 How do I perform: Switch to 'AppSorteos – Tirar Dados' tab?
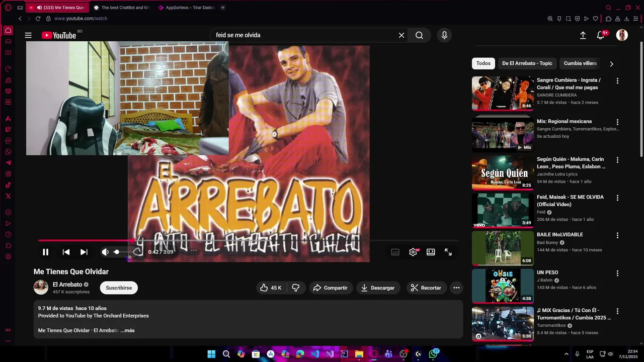coord(186,8)
